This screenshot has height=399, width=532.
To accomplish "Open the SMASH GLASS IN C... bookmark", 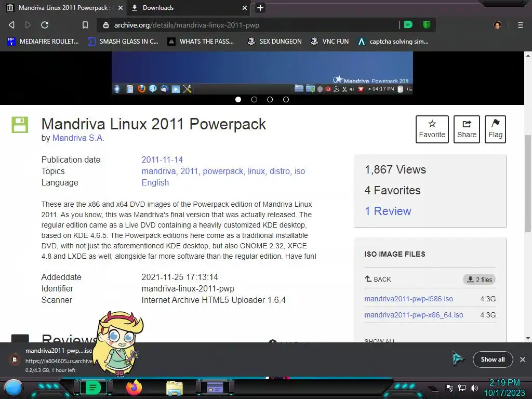I will click(123, 42).
